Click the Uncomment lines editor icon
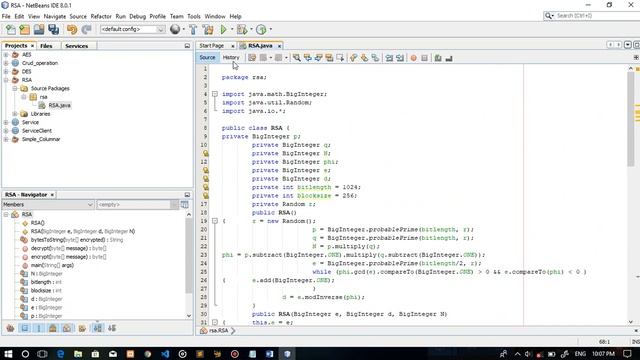Image resolution: width=640 pixels, height=360 pixels. tap(449, 58)
